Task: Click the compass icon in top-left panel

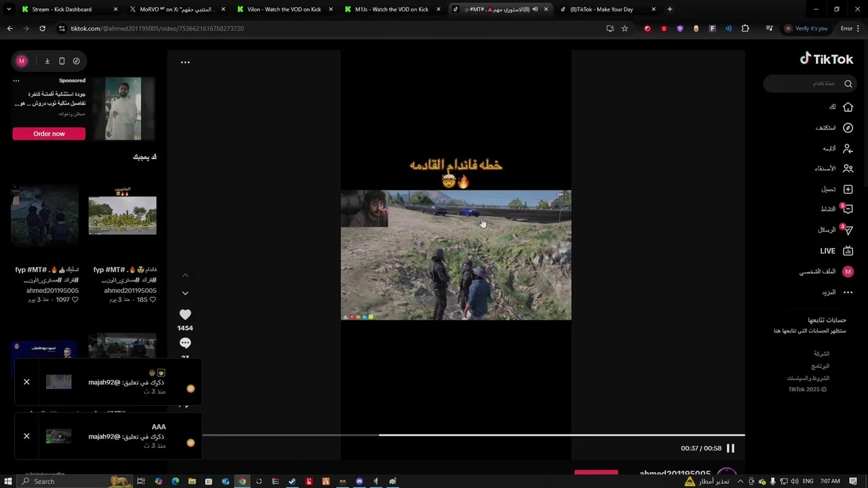Action: pos(76,61)
